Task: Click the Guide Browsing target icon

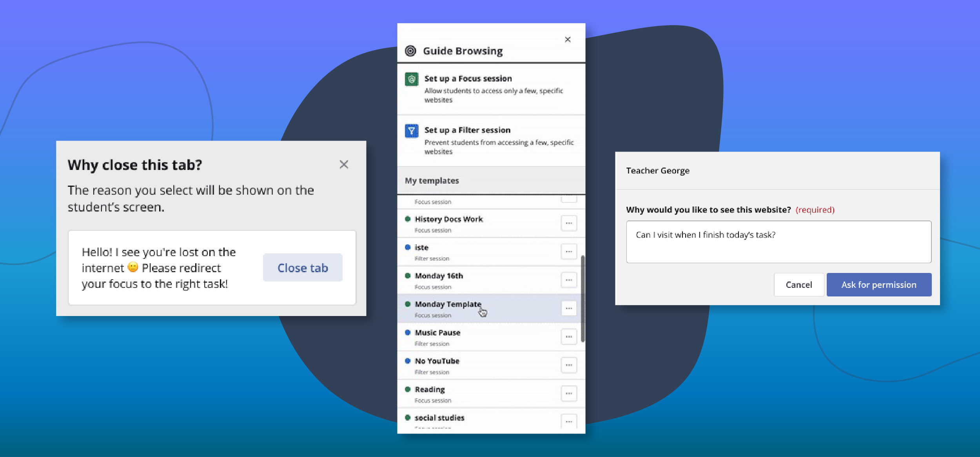Action: (x=410, y=51)
